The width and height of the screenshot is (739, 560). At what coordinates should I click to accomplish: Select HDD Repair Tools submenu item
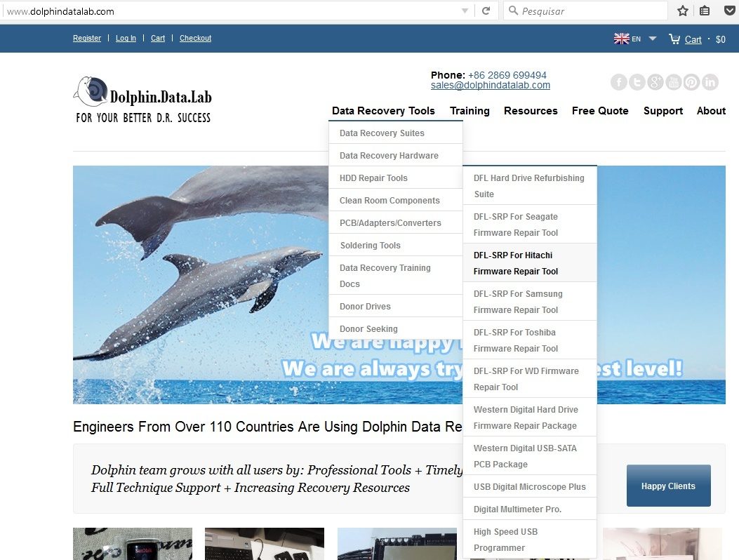coord(395,178)
